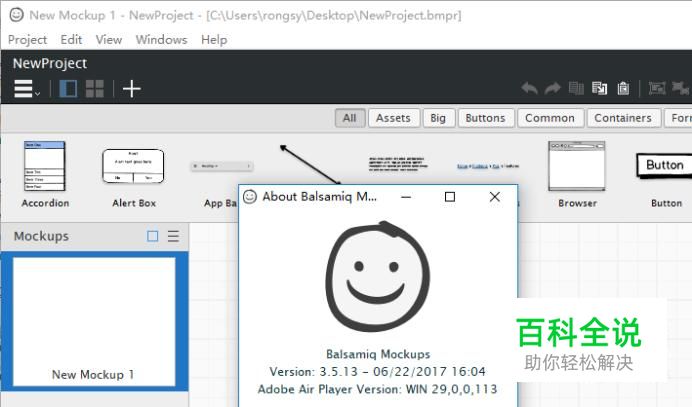The image size is (692, 407).
Task: Select the New Mockup 1 thumbnail
Action: (x=94, y=322)
